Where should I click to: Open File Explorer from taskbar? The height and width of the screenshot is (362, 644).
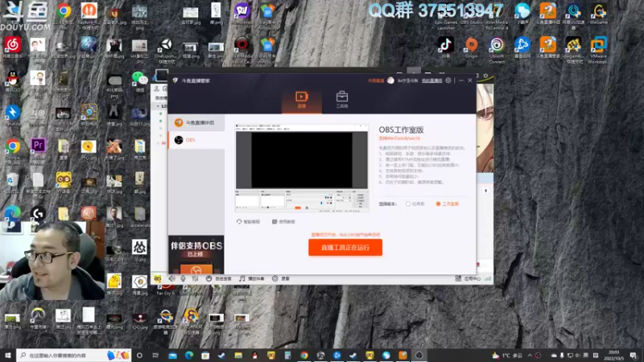coord(238,355)
